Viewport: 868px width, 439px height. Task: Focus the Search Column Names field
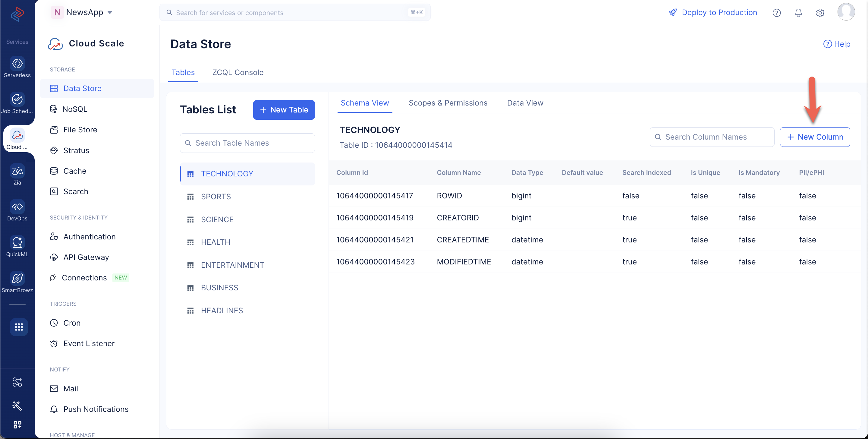712,137
